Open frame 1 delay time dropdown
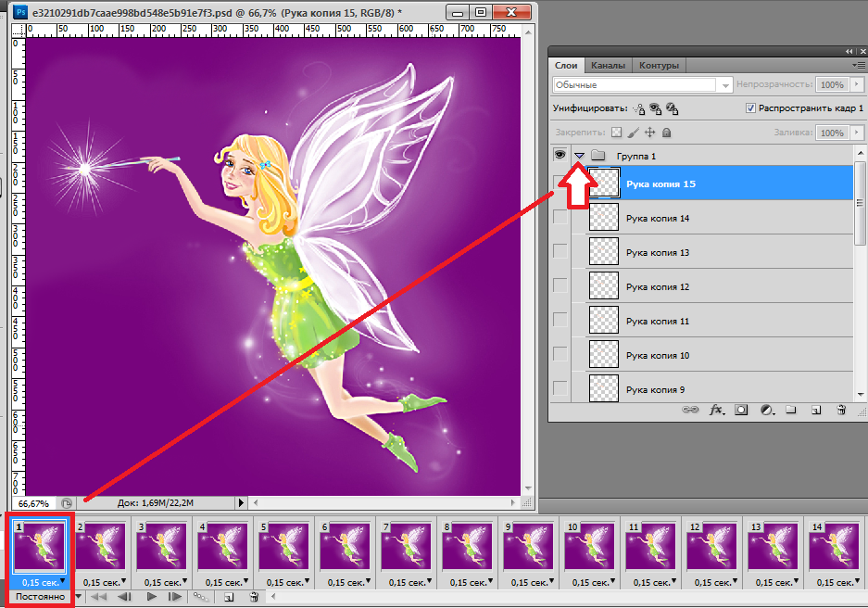The image size is (868, 608). tap(63, 580)
